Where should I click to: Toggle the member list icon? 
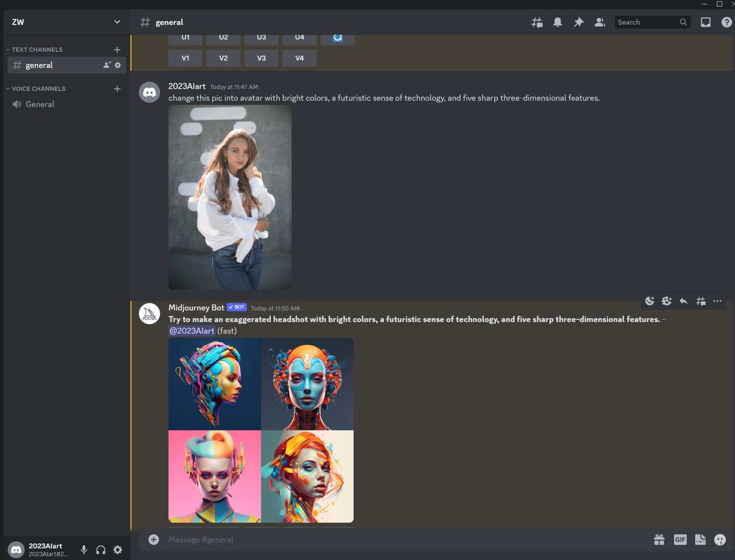pos(599,22)
